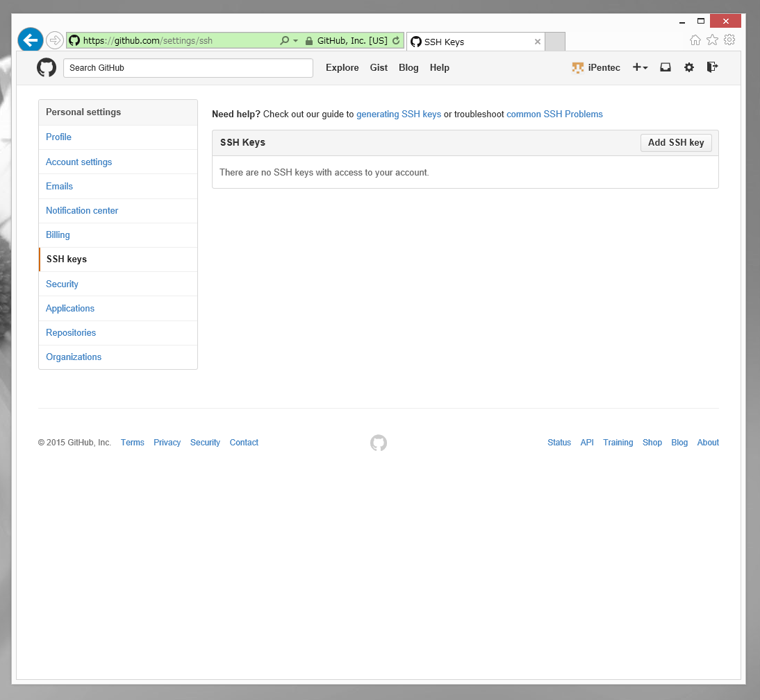Open the Terms footer link
The height and width of the screenshot is (700, 760).
pos(132,442)
